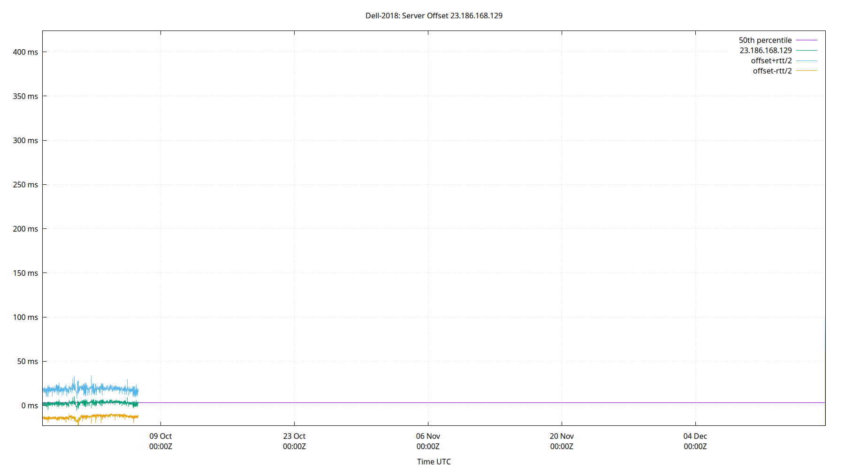Click the 23.186.168.129 legend entry label
The image size is (868, 469).
point(765,51)
